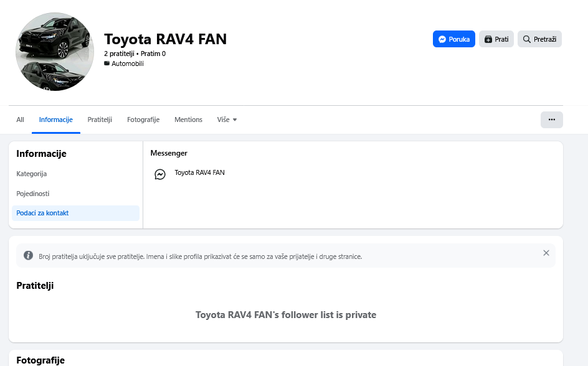Open the three-dots options menu
588x366 pixels.
[551, 120]
